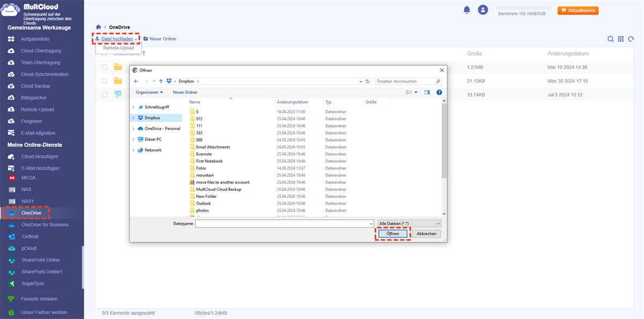The height and width of the screenshot is (319, 644).
Task: Click the help question mark icon
Action: coord(439,92)
